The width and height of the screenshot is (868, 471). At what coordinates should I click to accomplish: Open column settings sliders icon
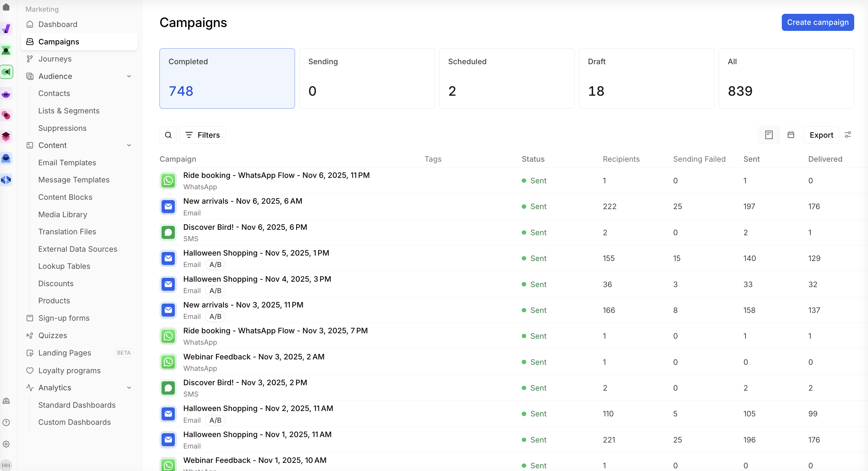click(848, 135)
